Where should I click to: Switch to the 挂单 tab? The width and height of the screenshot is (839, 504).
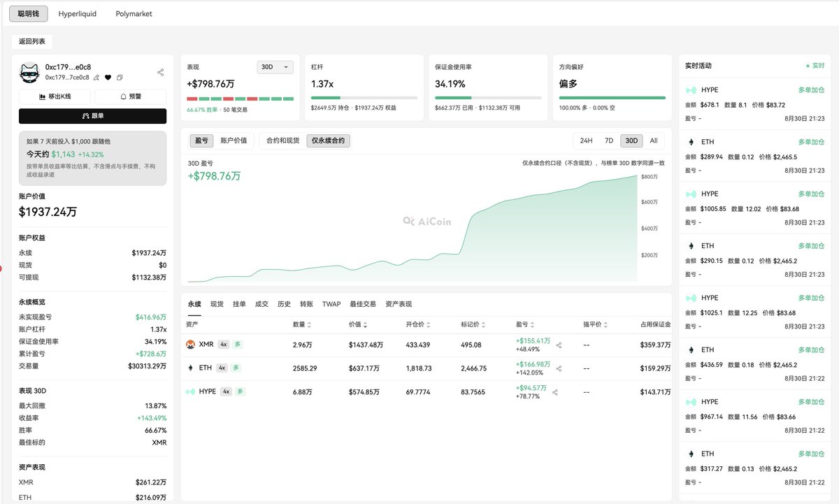point(239,304)
